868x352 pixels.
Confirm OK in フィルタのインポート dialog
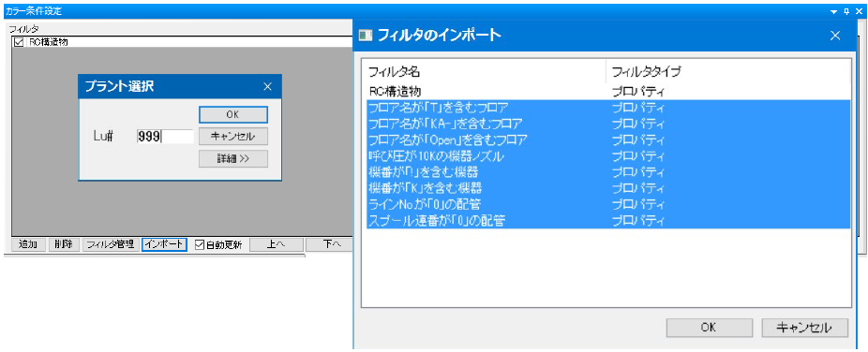click(710, 327)
